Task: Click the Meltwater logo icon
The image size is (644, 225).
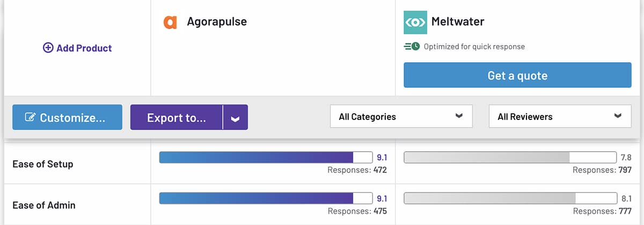Action: point(415,22)
